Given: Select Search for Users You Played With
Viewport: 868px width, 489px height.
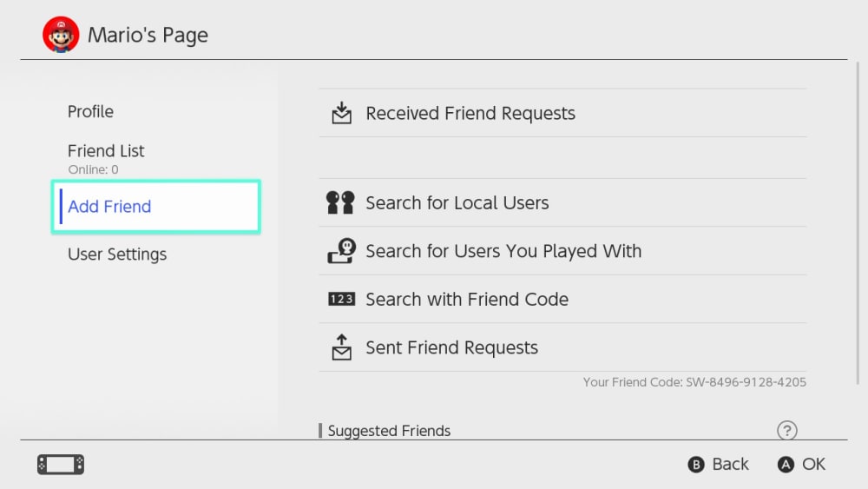Looking at the screenshot, I should [x=503, y=251].
